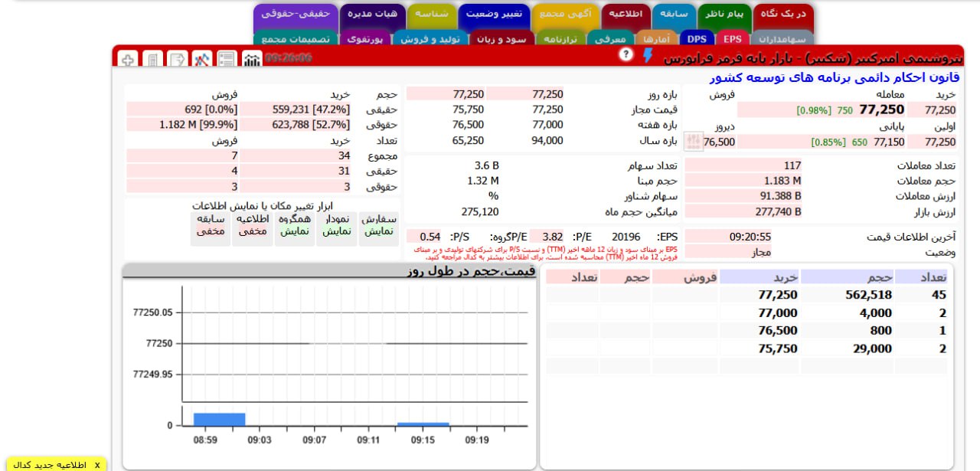Click the blue volume bar at 08:59 in the chart

pyautogui.click(x=219, y=419)
